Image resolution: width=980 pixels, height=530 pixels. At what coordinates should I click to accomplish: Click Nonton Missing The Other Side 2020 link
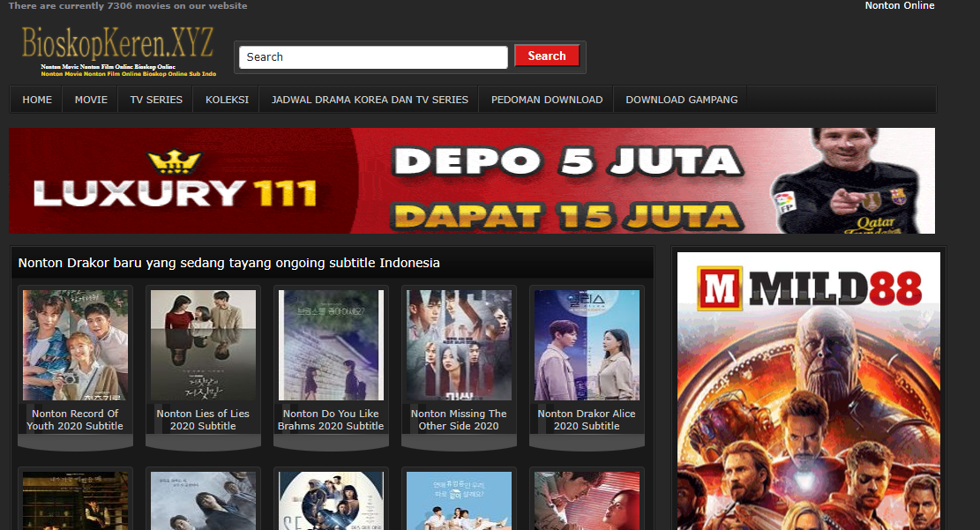point(459,420)
